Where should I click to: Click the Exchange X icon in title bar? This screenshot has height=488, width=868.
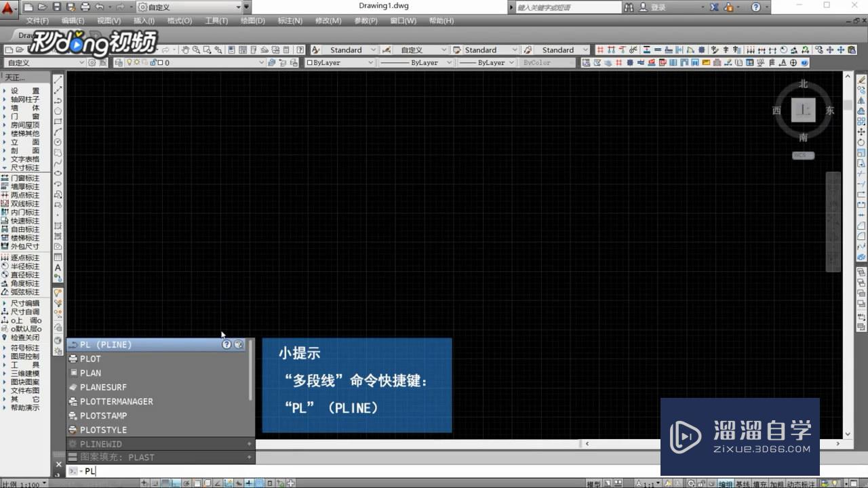pos(714,7)
